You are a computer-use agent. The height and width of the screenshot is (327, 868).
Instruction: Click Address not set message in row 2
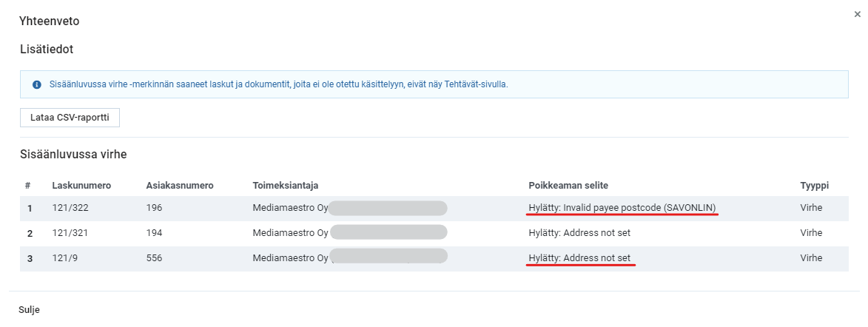579,233
